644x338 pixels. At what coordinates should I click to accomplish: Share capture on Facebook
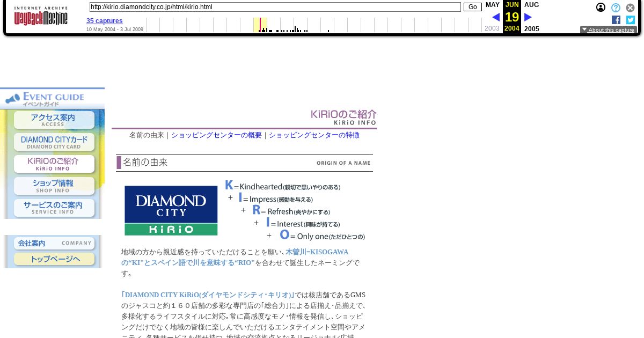tap(616, 20)
